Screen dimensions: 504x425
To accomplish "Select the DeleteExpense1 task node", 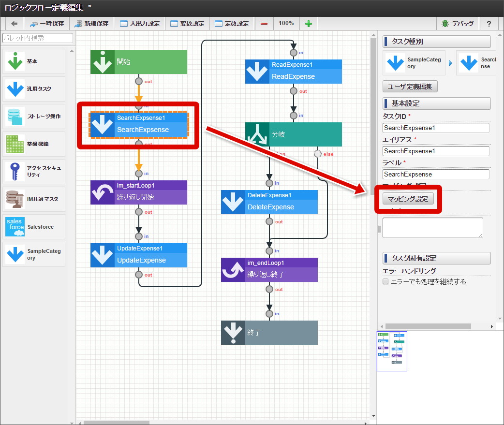I will 269,202.
